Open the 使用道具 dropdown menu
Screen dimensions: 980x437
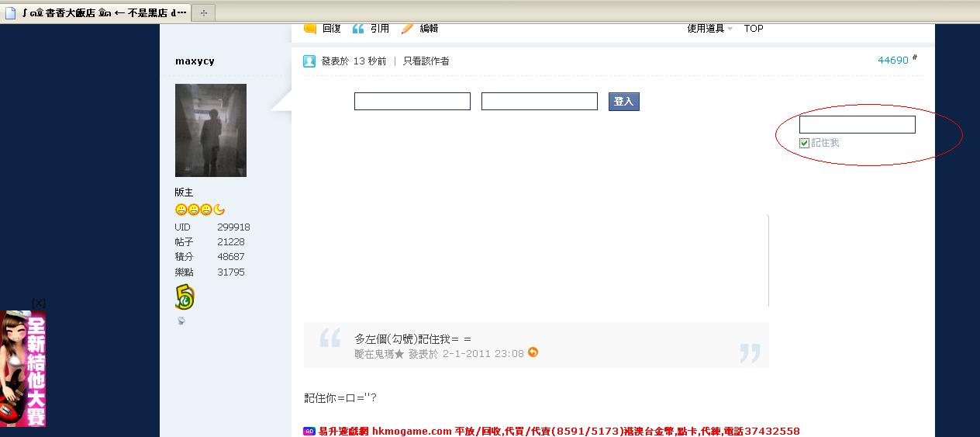pos(709,29)
